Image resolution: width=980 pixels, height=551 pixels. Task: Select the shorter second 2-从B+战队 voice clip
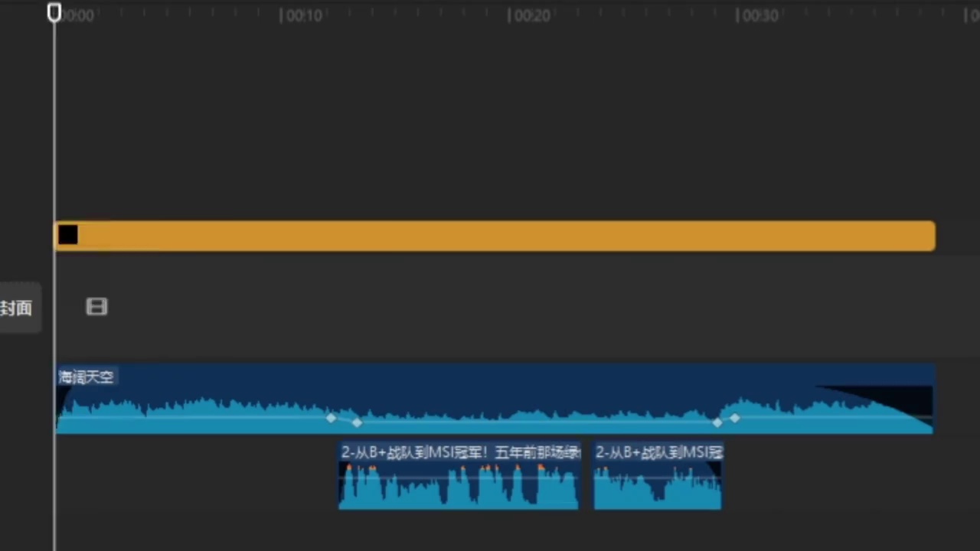click(x=657, y=478)
